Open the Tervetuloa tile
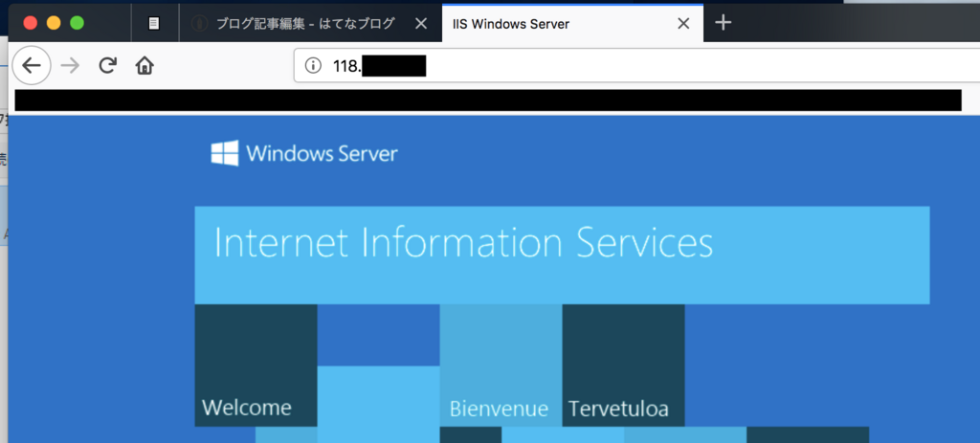This screenshot has height=443, width=980. [623, 365]
